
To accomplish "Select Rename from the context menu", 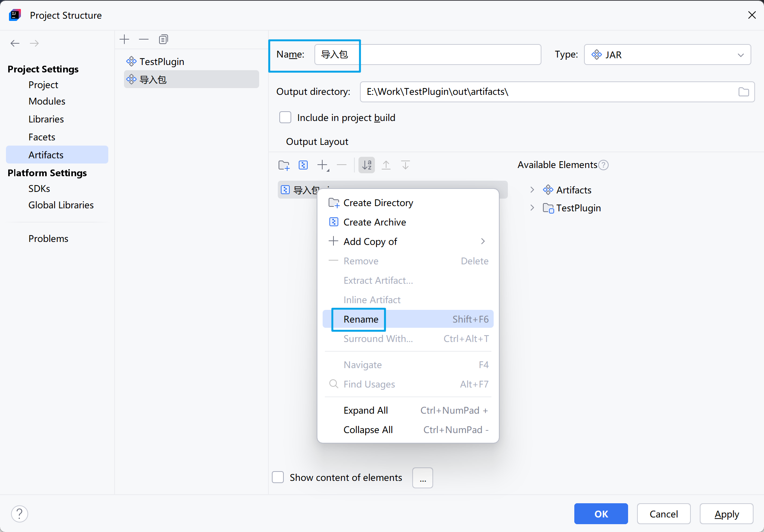I will tap(361, 319).
